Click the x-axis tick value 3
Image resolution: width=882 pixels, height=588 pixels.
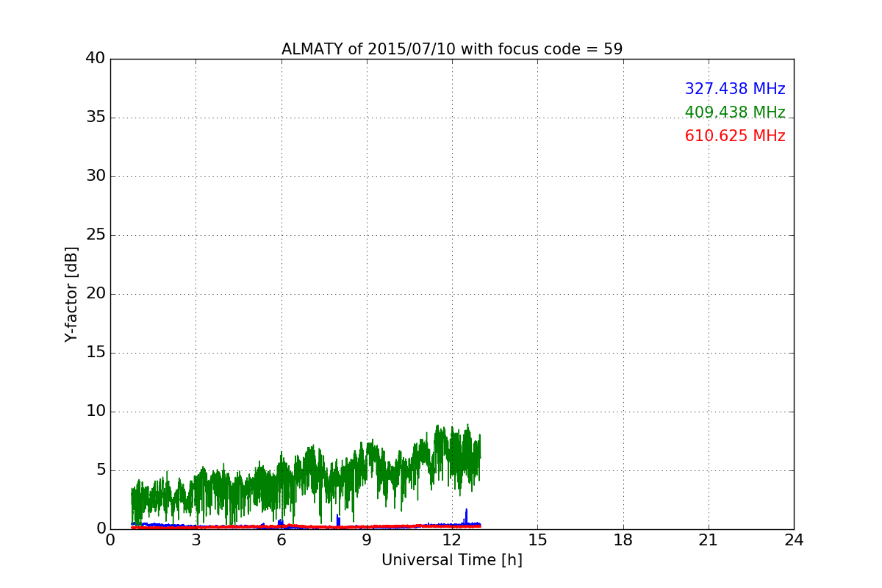[x=196, y=540]
